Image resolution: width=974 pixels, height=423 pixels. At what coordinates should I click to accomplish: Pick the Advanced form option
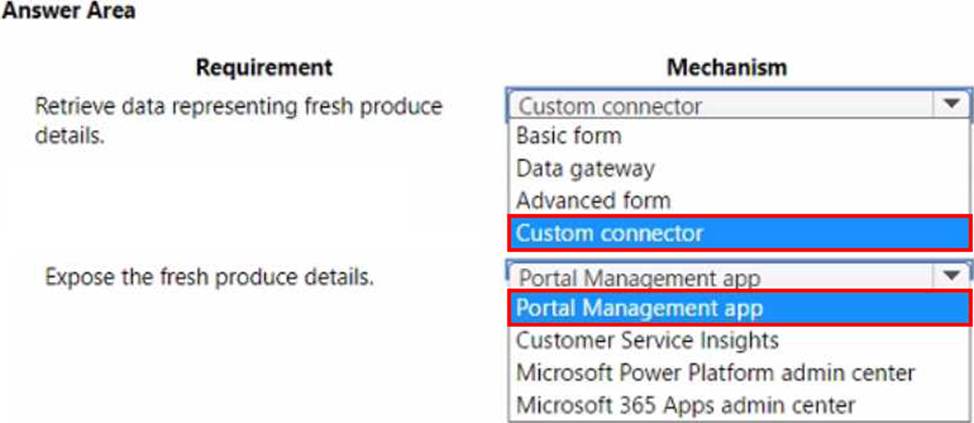click(593, 200)
